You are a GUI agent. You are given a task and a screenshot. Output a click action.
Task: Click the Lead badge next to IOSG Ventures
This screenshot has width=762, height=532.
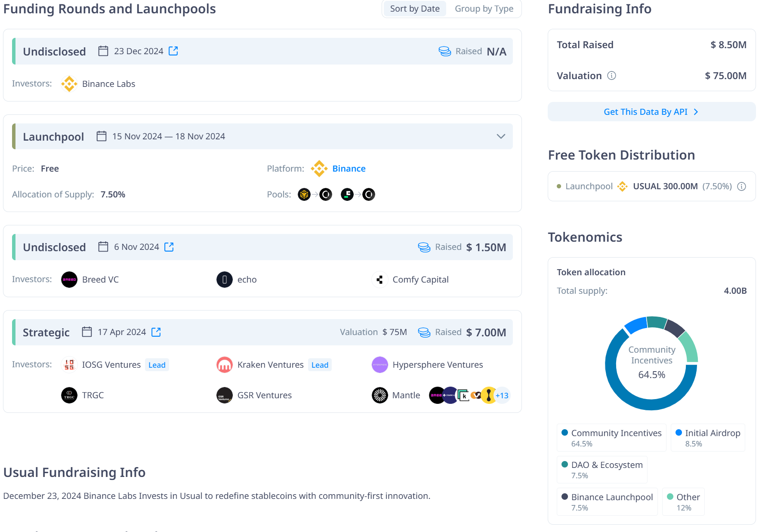(157, 365)
